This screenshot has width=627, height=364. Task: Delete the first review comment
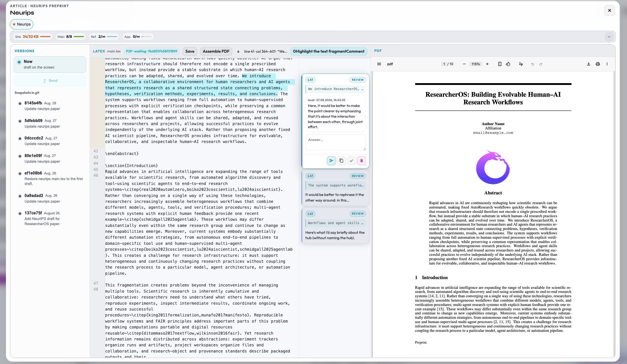point(361,161)
